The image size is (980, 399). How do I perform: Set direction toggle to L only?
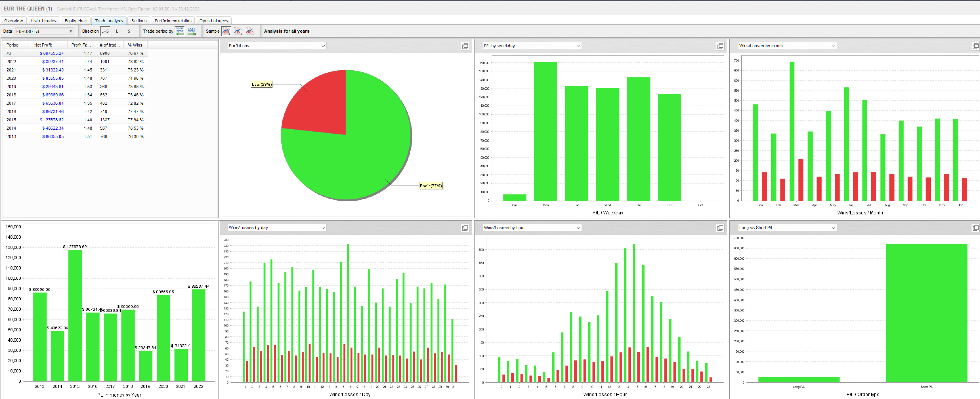click(x=117, y=31)
